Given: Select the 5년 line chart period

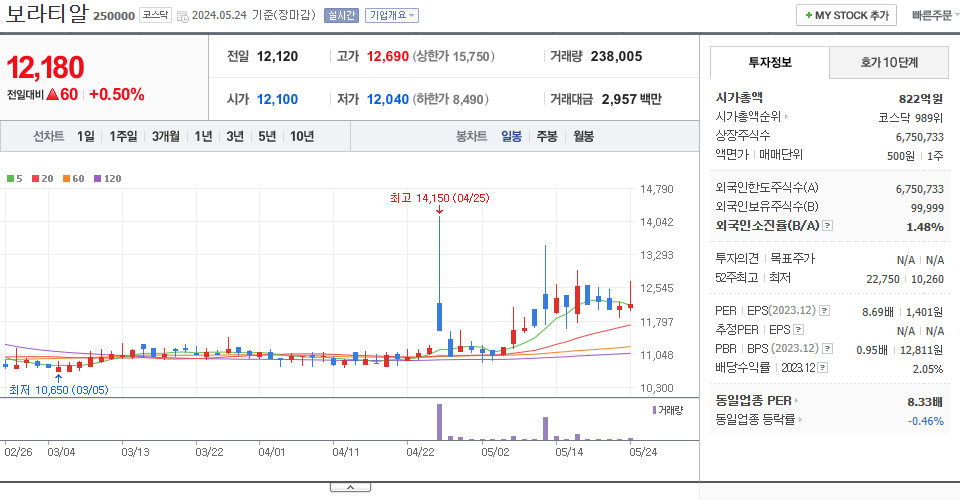Looking at the screenshot, I should [267, 136].
